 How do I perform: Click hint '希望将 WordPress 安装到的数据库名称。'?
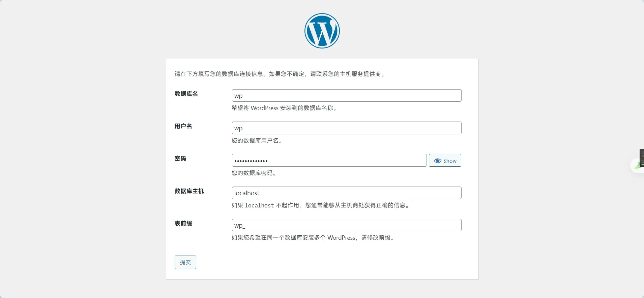coord(285,108)
